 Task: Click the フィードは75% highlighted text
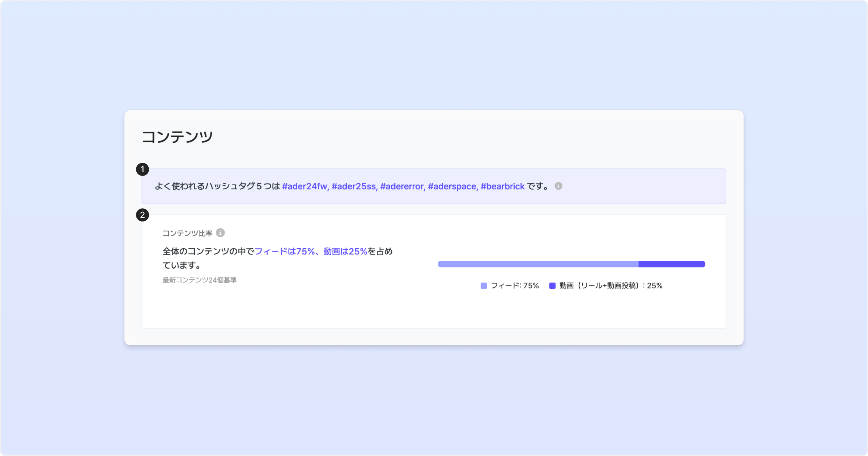tap(284, 252)
